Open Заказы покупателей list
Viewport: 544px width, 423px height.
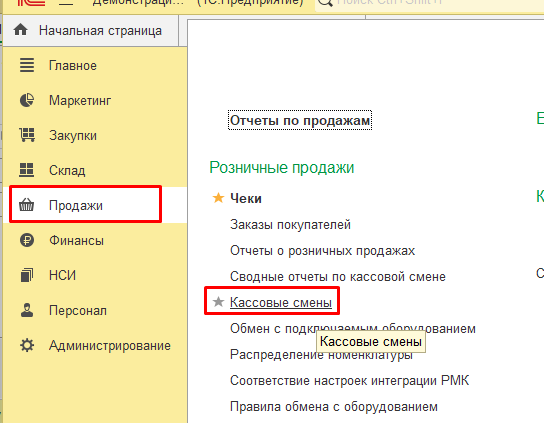point(290,225)
